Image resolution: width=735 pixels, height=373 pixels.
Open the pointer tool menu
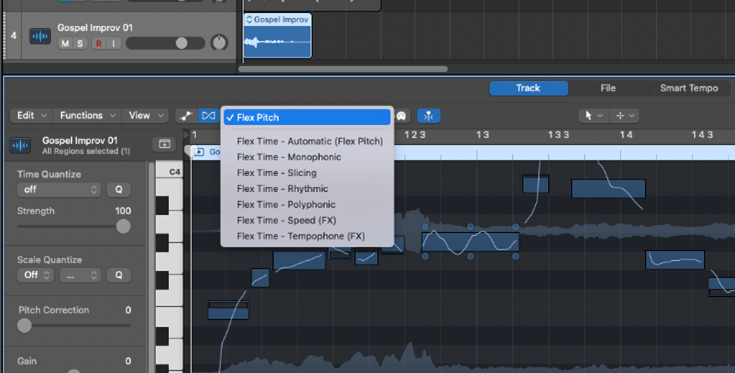click(593, 116)
